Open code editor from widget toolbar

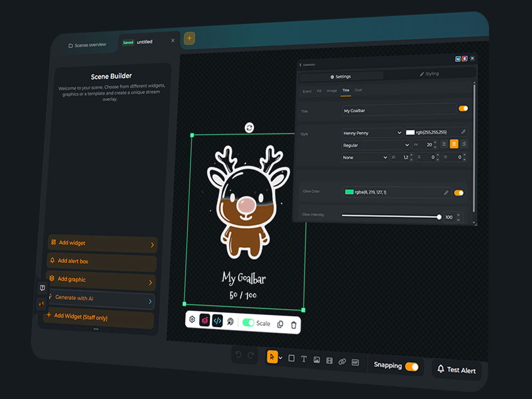217,321
